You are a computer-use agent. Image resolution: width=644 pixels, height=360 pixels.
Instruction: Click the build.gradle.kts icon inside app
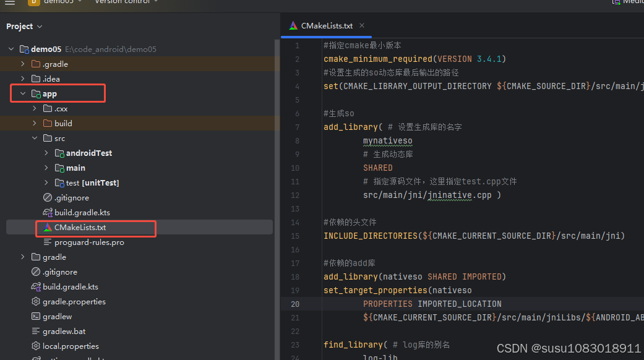tap(47, 213)
